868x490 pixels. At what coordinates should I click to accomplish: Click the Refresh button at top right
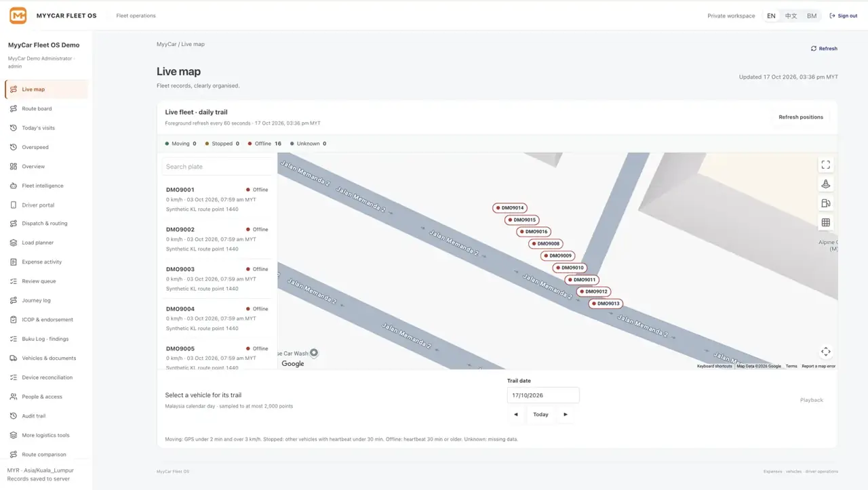point(824,49)
